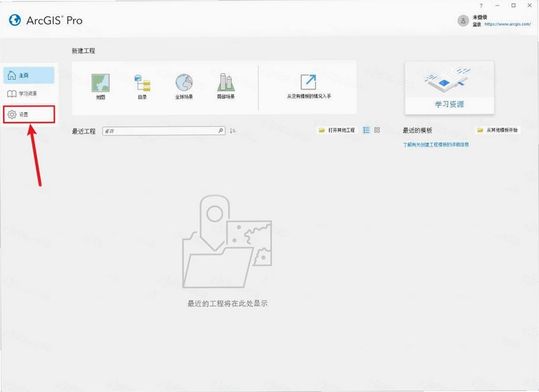Screen dimensions: 539x392
Task: Open the Learning Resources card thumbnail
Action: click(x=449, y=88)
